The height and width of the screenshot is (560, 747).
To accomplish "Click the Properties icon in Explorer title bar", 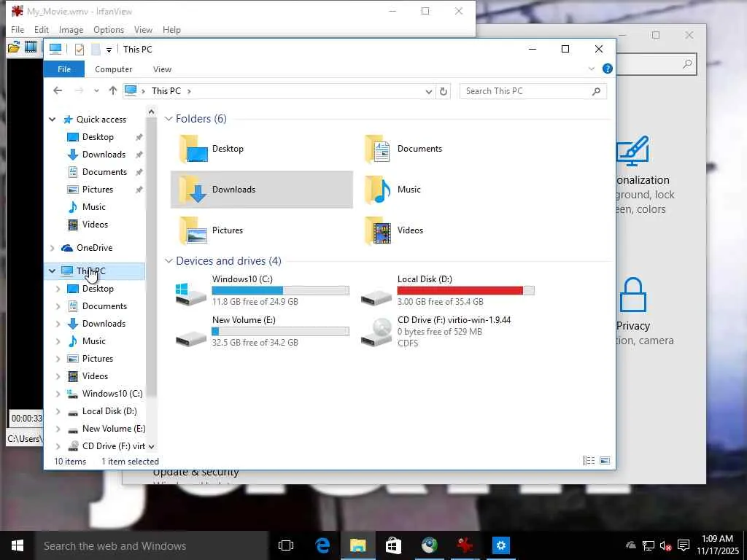I will point(79,49).
